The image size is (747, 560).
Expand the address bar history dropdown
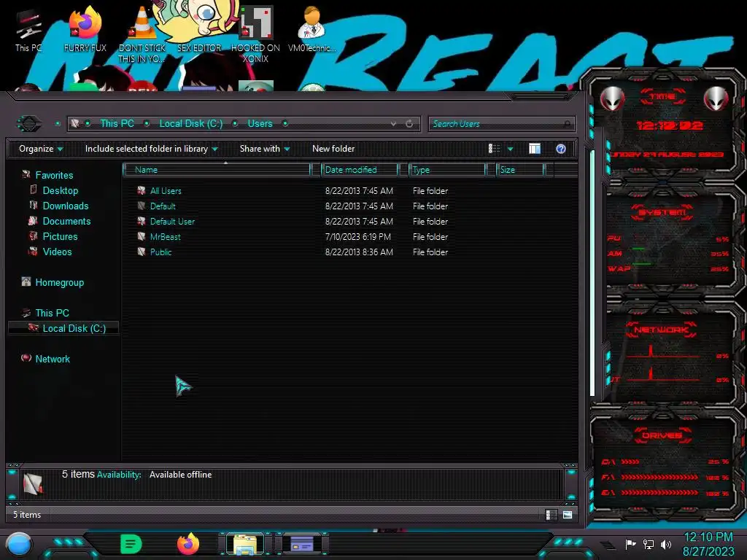point(393,124)
